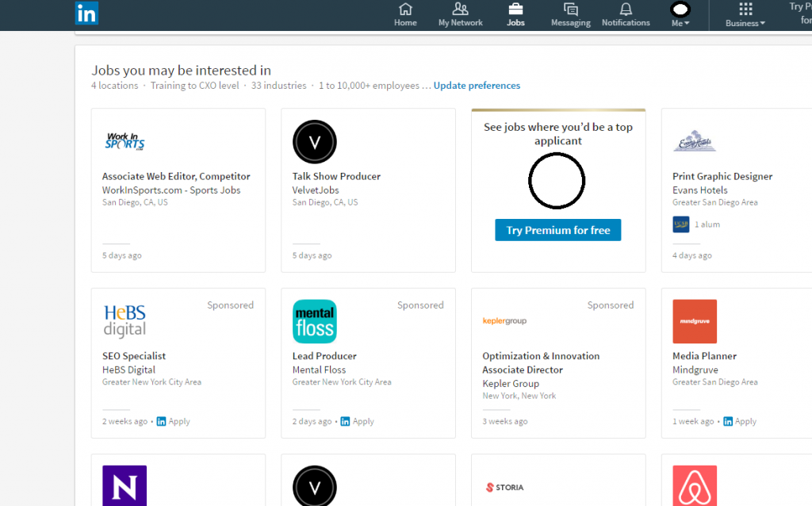The height and width of the screenshot is (506, 812).
Task: Click the HeBS Digital logo
Action: (124, 321)
